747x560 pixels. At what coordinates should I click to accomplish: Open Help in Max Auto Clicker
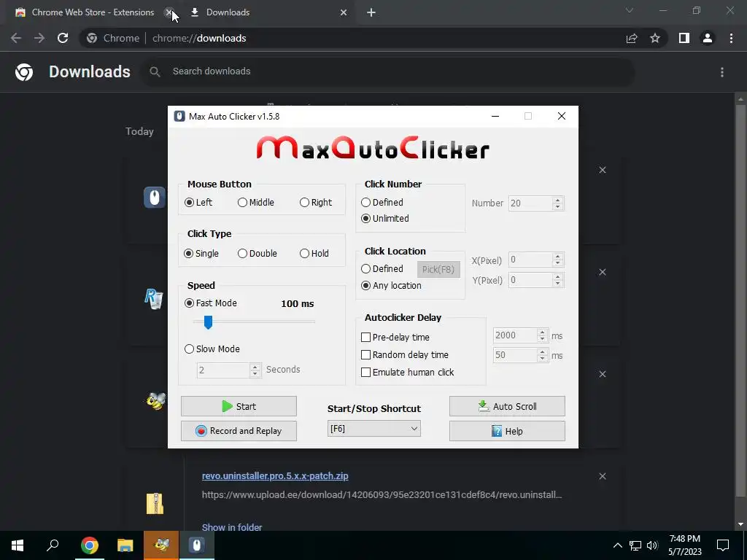coord(508,431)
